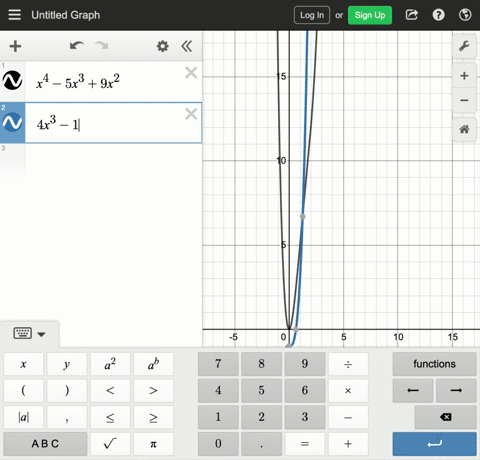Tap the number 2 key
The image size is (480, 460).
262,417
